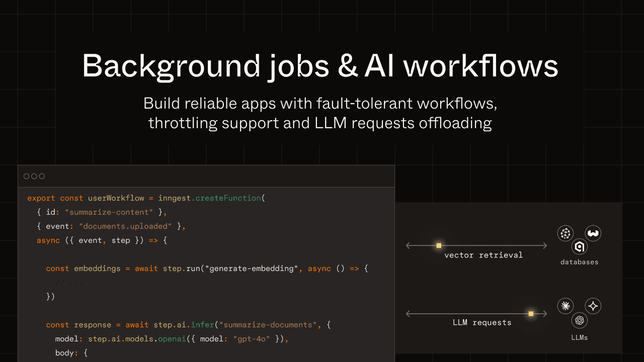Click the Gemini four-point sparkle icon

(x=593, y=306)
